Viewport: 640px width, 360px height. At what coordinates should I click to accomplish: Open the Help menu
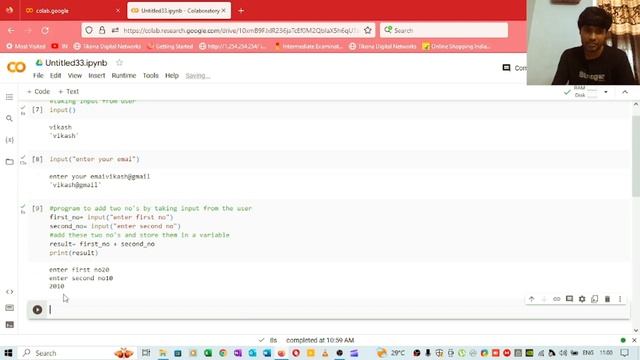(x=172, y=76)
